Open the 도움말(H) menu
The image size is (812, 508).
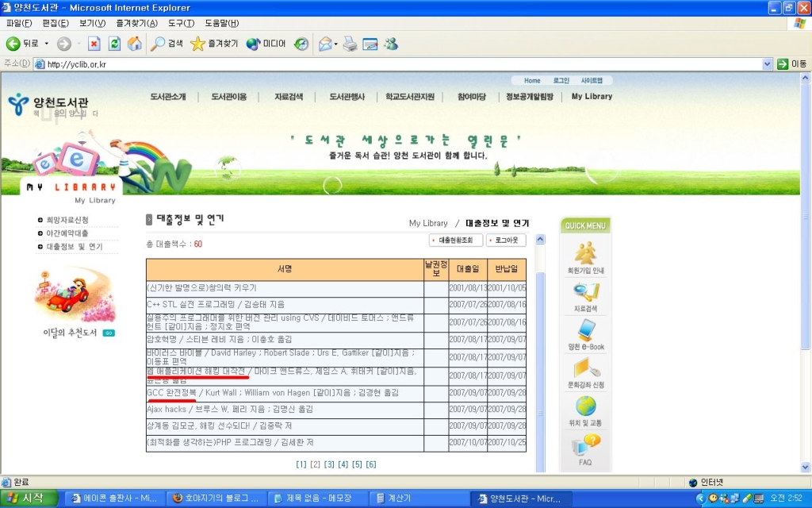tap(222, 23)
